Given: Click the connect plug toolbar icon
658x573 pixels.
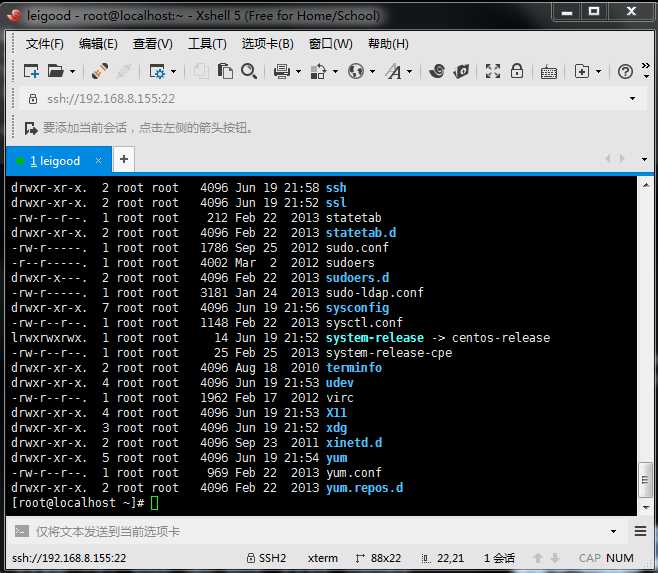Looking at the screenshot, I should [100, 71].
